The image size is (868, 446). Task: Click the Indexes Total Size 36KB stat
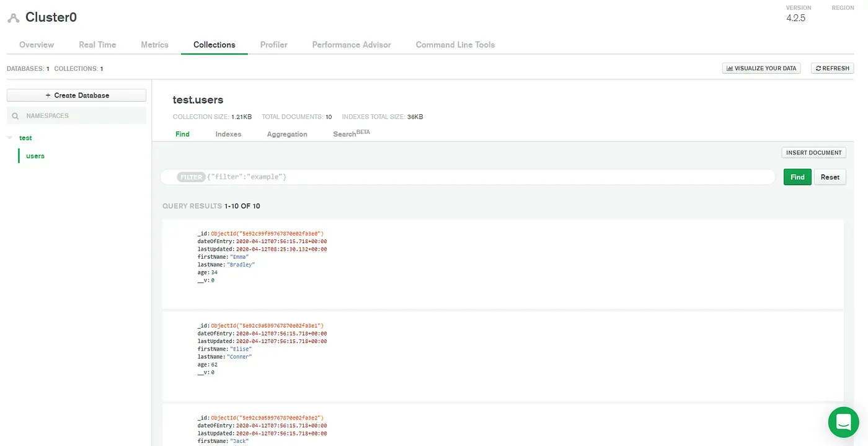click(x=383, y=117)
